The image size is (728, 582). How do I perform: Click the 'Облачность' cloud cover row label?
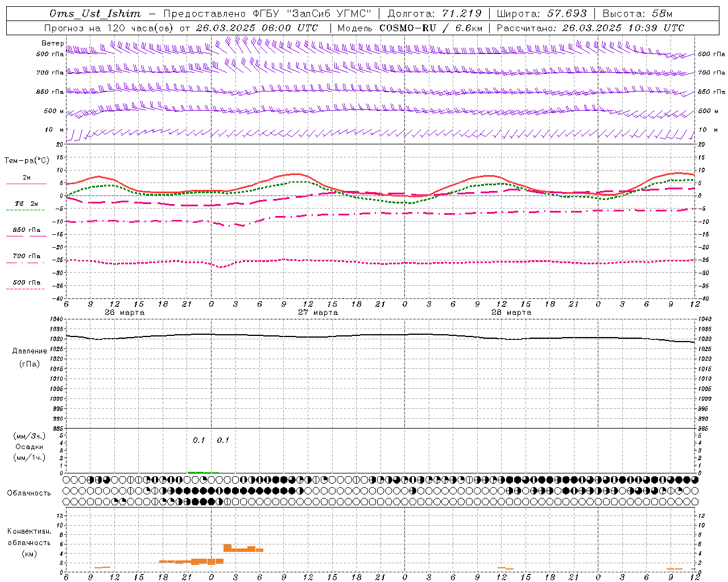[29, 493]
